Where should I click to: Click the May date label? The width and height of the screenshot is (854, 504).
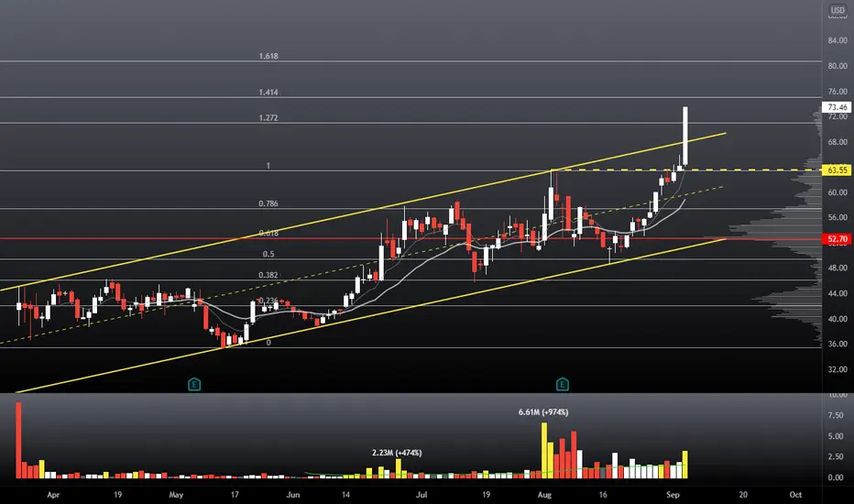pos(176,495)
